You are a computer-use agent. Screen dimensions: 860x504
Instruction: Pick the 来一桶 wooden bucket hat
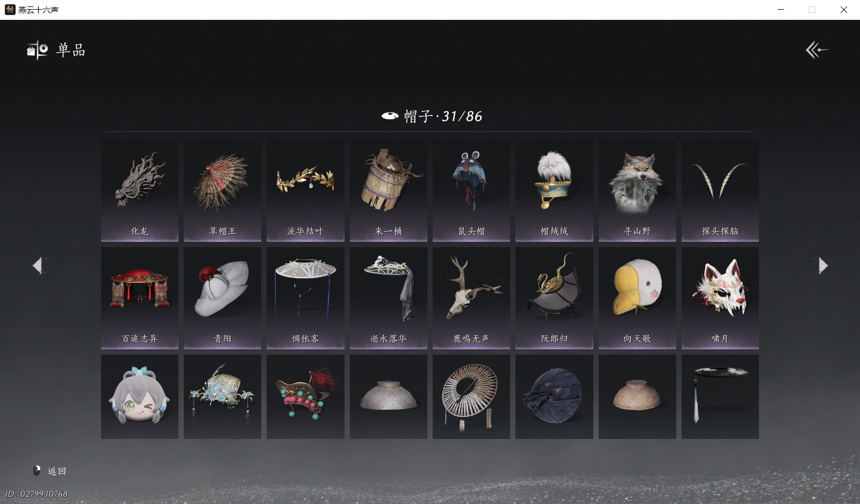pyautogui.click(x=389, y=191)
